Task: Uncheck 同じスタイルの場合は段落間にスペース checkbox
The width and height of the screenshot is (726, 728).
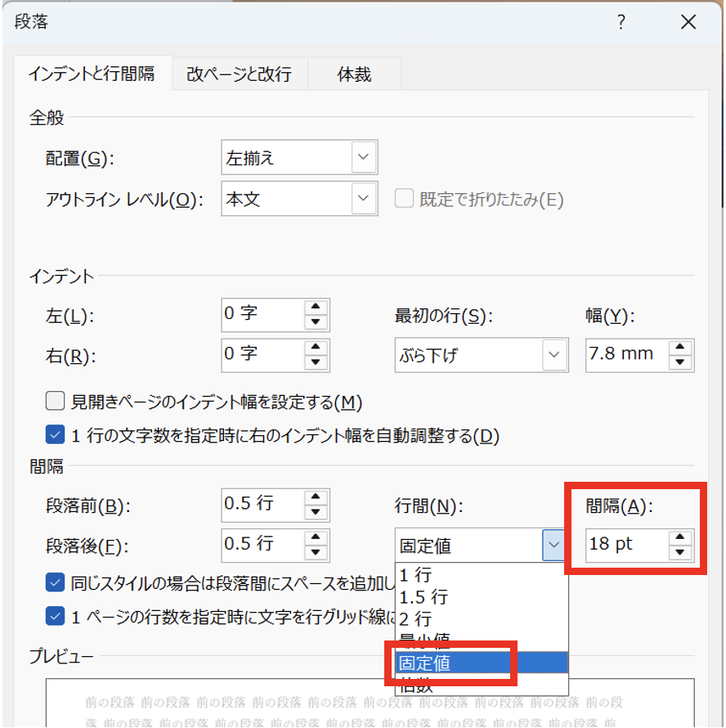Action: 56,582
